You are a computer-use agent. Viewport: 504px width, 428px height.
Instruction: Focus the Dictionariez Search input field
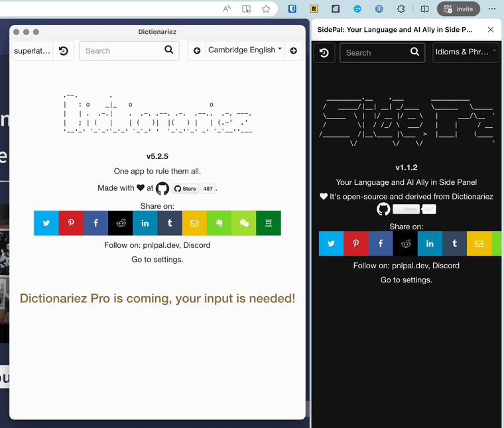(129, 51)
